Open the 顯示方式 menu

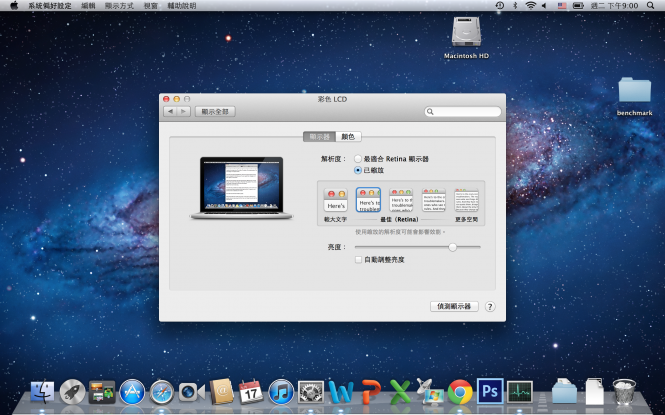coord(119,6)
